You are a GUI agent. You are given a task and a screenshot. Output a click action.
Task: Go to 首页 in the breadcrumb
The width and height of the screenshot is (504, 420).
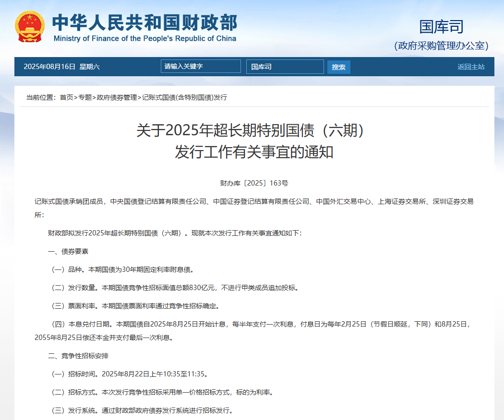pos(67,97)
